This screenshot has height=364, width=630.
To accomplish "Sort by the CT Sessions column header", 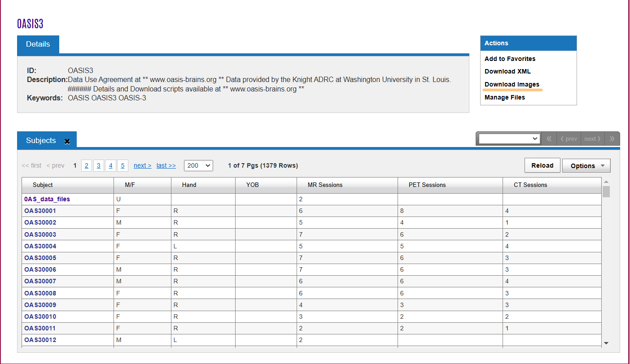I will point(552,185).
